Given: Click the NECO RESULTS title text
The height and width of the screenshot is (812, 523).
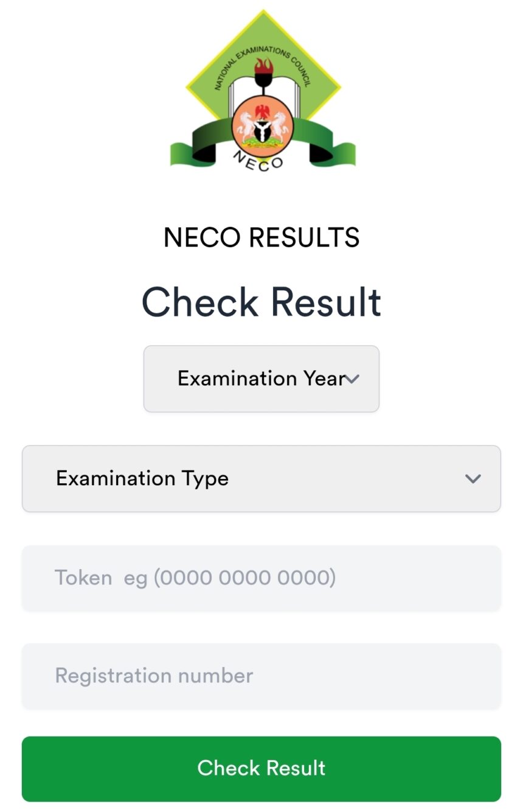Looking at the screenshot, I should 261,237.
